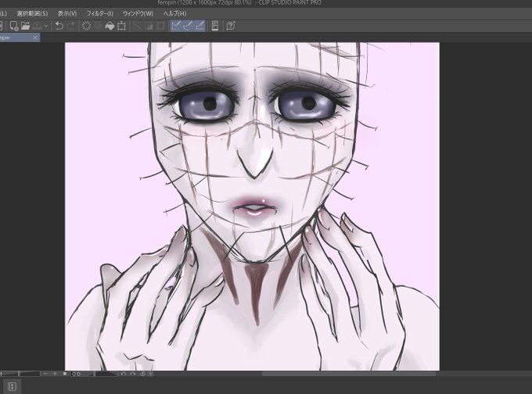Screen dimensions: 532x394
Task: Open the フィルター(I) filter menu
Action: tap(100, 13)
